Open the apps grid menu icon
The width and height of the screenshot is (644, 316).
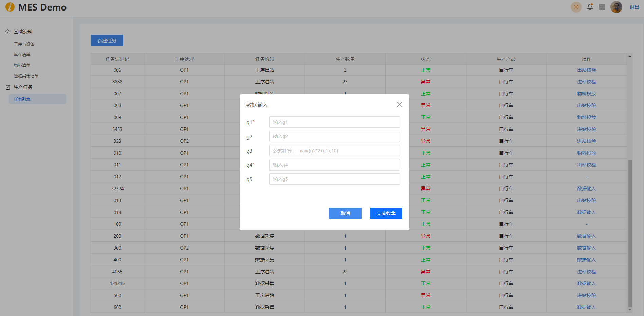click(x=602, y=7)
